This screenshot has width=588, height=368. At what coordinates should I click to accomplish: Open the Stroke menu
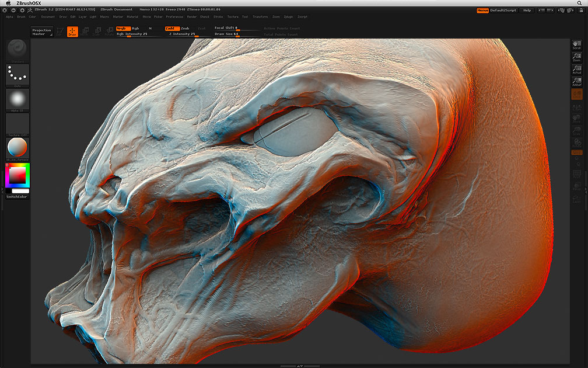coord(218,17)
